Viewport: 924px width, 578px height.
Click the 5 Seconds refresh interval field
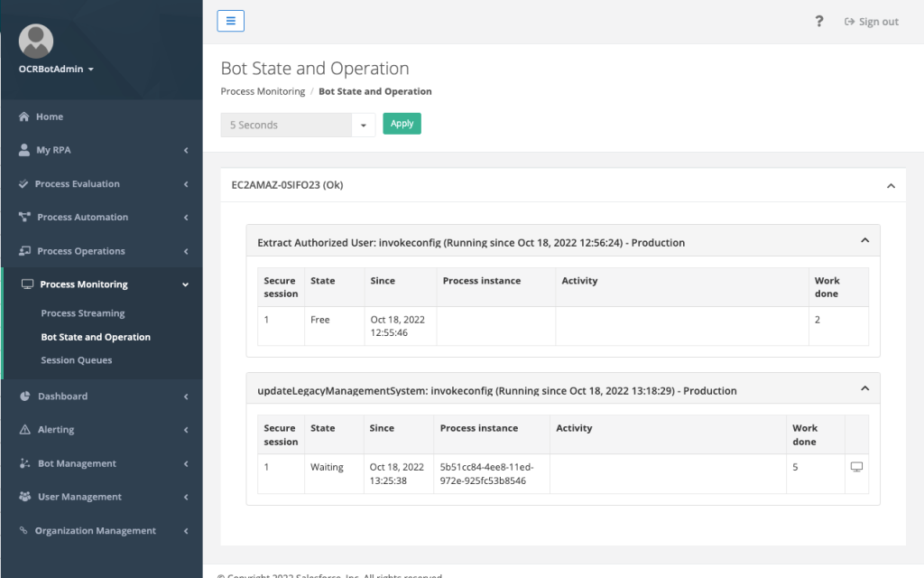tap(286, 125)
